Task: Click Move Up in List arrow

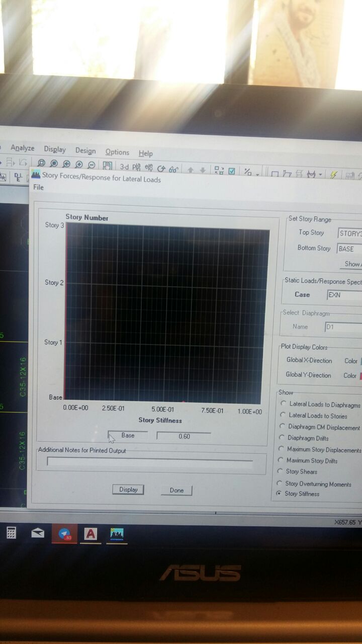Action: click(191, 170)
